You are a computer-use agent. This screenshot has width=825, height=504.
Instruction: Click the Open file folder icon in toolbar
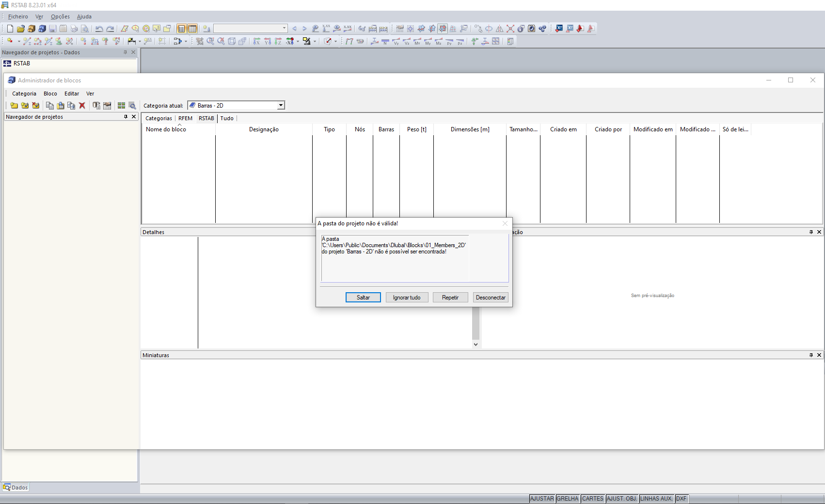pyautogui.click(x=20, y=29)
